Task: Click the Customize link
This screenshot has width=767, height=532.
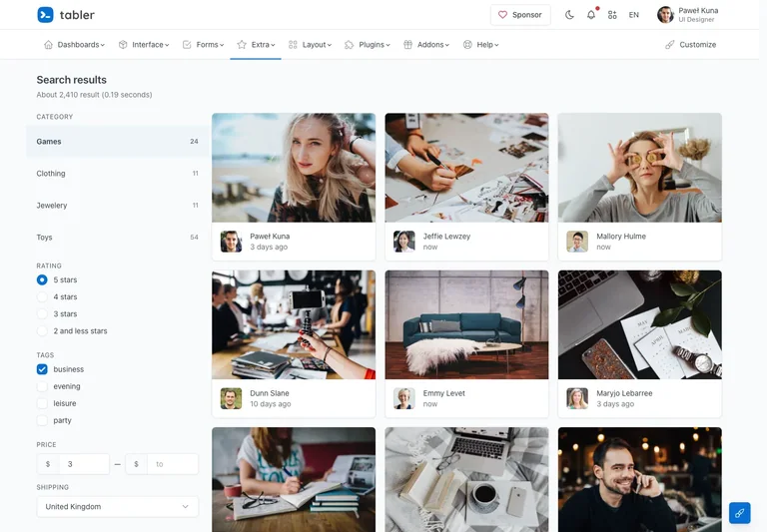Action: [691, 45]
